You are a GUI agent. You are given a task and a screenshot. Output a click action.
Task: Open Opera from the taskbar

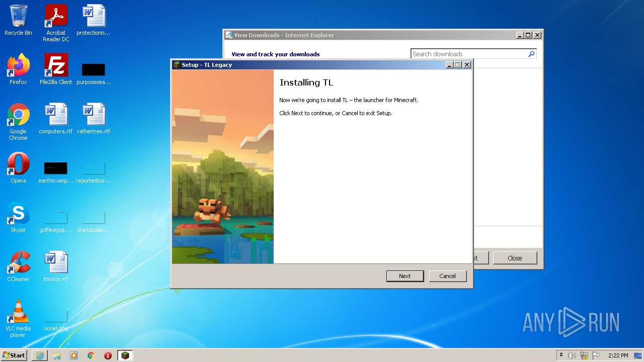(x=108, y=355)
